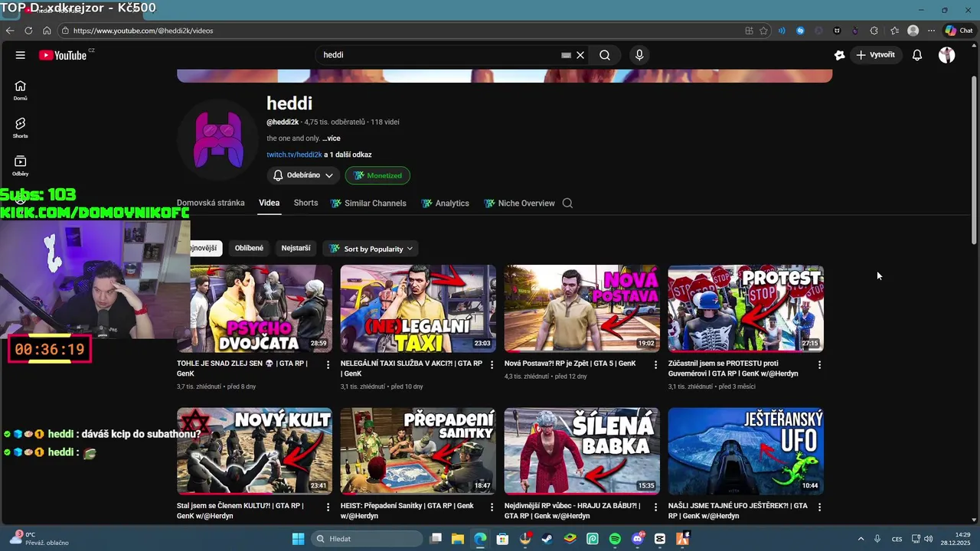The height and width of the screenshot is (551, 980).
Task: Click the taskbar Hledat search box
Action: point(367,539)
